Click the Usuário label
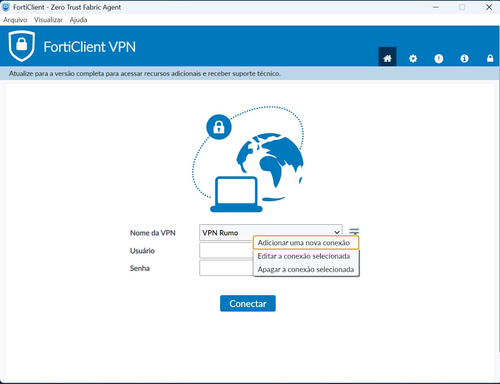The height and width of the screenshot is (384, 500). (142, 251)
